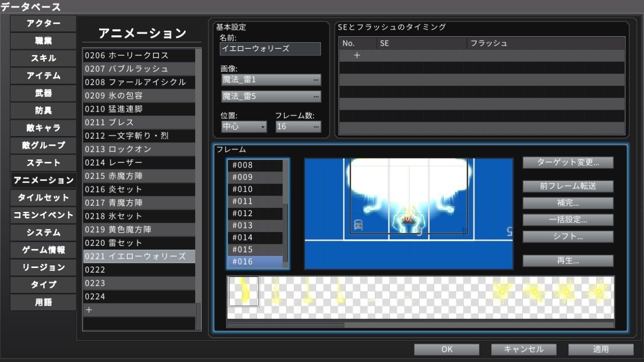
Task: Open the 一括設定 dialog
Action: (x=568, y=220)
